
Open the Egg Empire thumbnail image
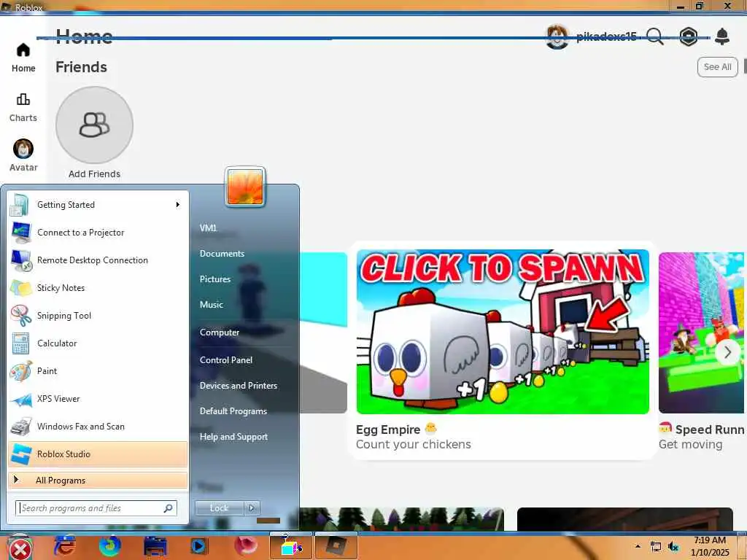(503, 332)
